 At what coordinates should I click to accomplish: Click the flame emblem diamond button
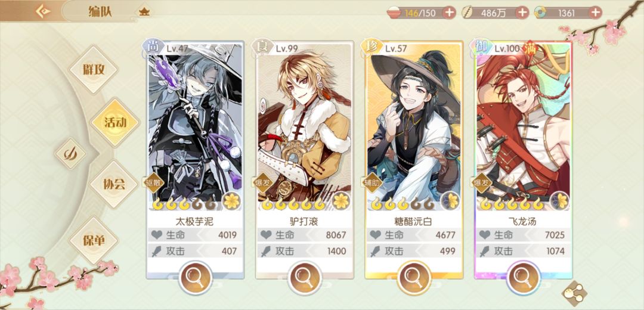70,154
